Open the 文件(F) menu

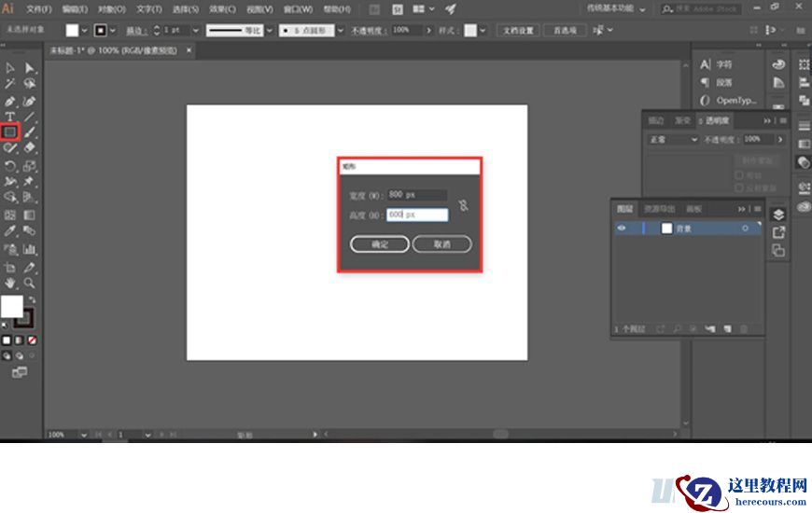point(39,8)
